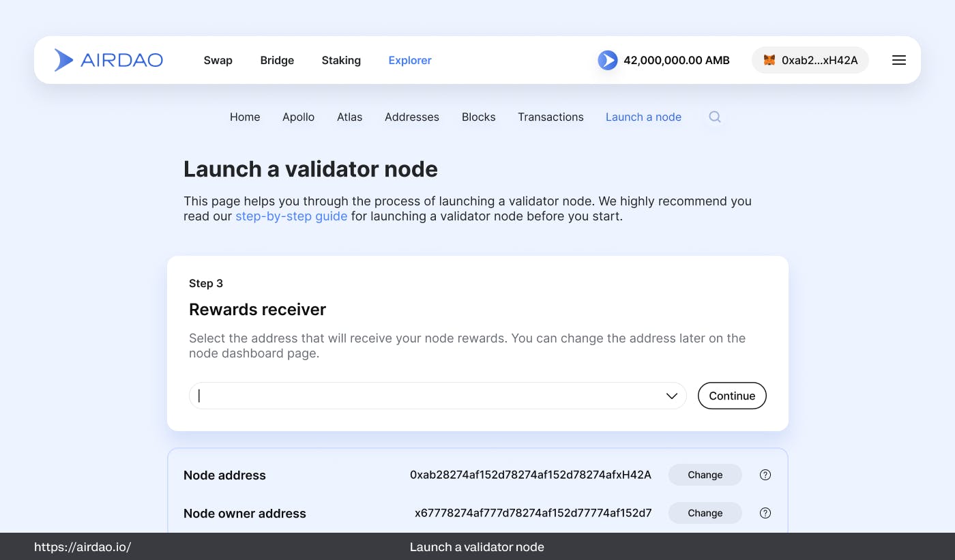Open the step-by-step guide link

pos(291,216)
